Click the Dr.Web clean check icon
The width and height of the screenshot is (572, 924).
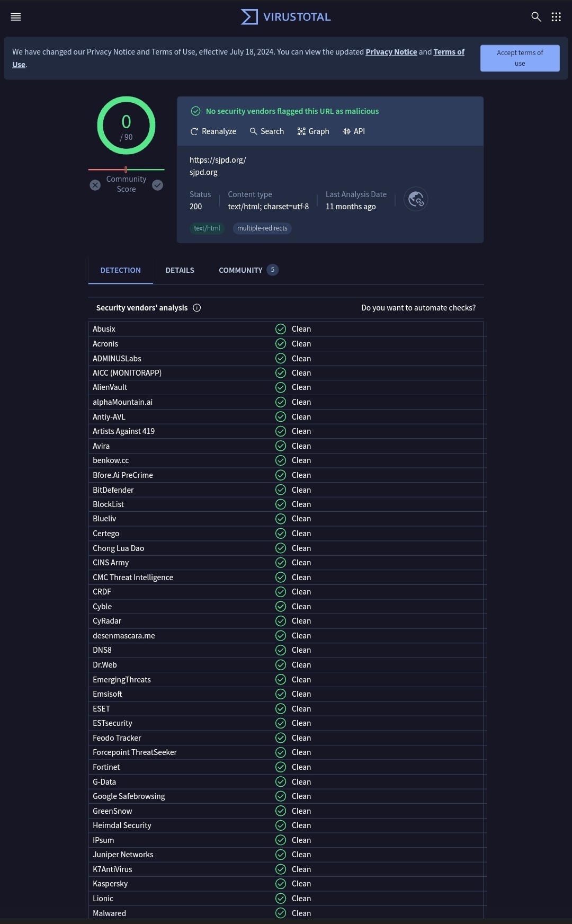[281, 665]
